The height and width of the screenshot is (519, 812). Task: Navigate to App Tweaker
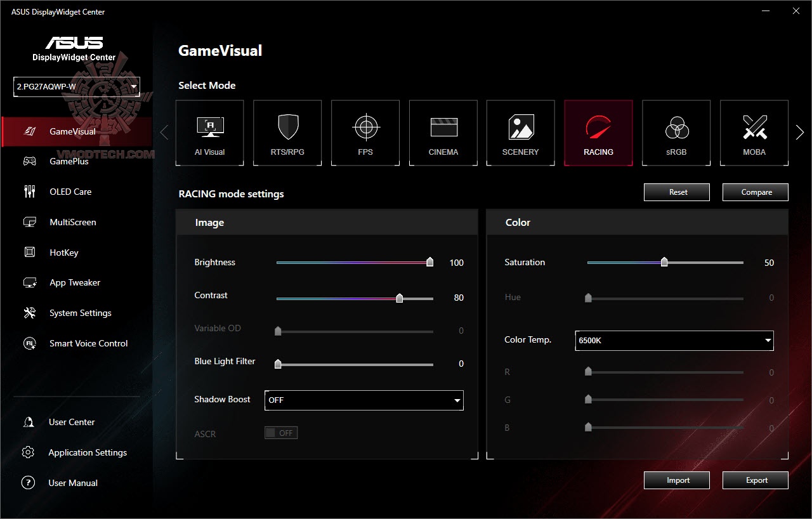[75, 283]
